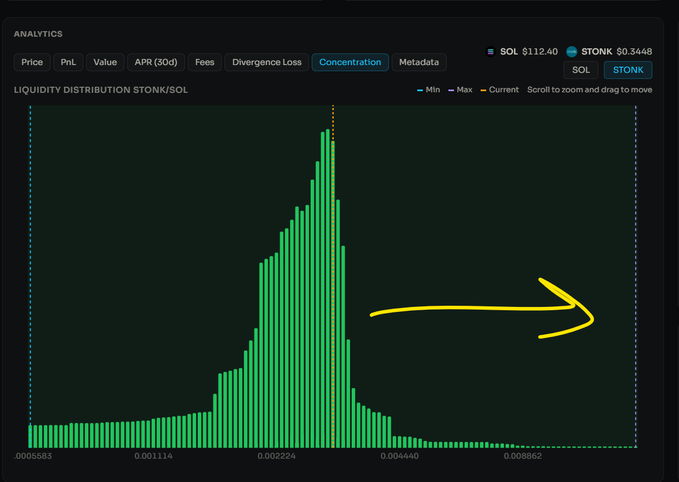Click the SOL token icon
Viewport: 679px width, 482px height.
pyautogui.click(x=491, y=52)
